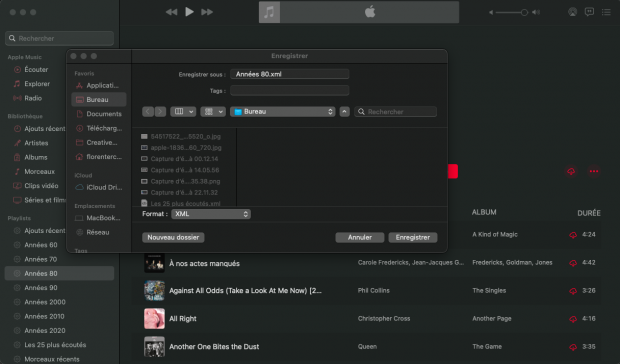620x364 pixels.
Task: Go forward in save dialog
Action: (160, 111)
